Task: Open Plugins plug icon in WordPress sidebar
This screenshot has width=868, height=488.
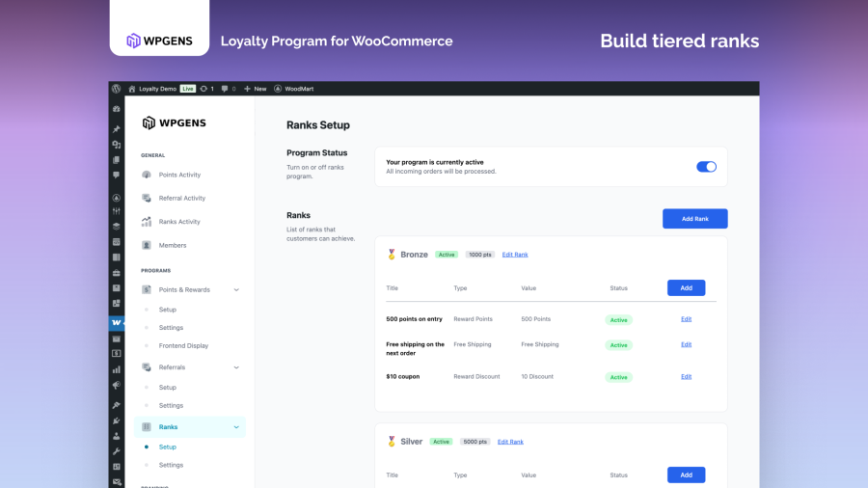Action: pyautogui.click(x=117, y=420)
